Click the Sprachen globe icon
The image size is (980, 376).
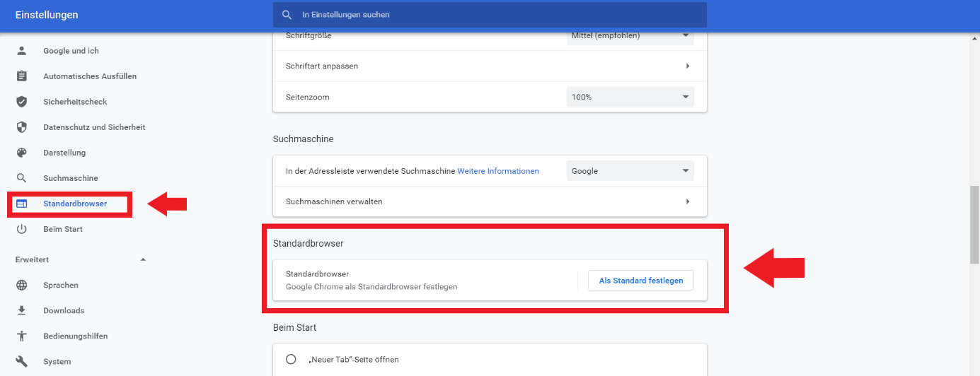(21, 286)
